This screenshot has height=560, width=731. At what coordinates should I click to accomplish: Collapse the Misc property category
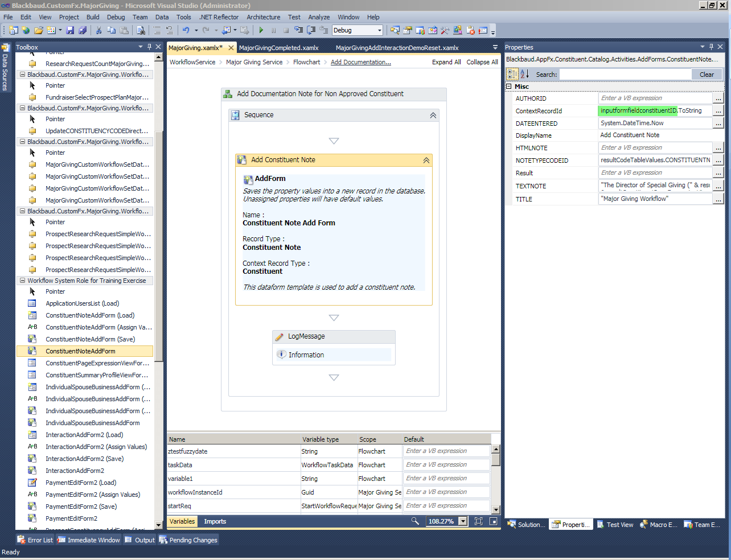pyautogui.click(x=509, y=87)
